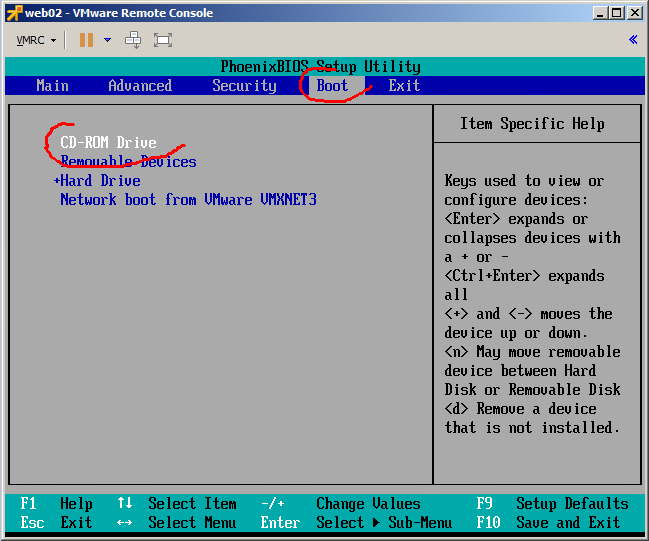Collapse toolbar with the double chevron icon
Screen dimensions: 649x541
[633, 40]
